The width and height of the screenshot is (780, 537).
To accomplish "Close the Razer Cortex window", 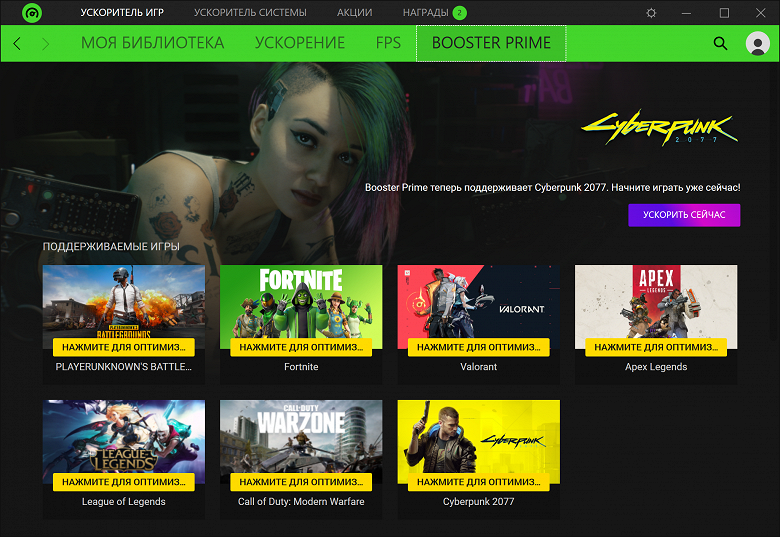I will click(x=761, y=13).
